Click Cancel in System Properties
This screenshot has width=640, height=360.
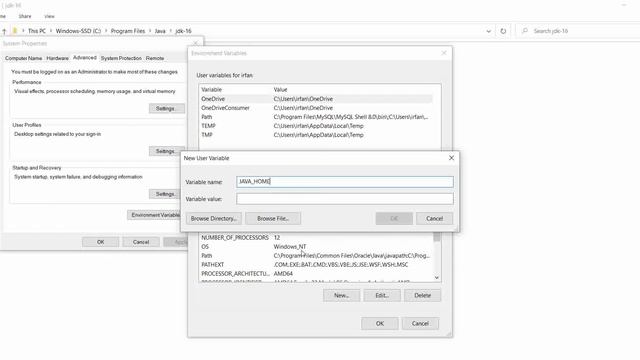pyautogui.click(x=141, y=242)
